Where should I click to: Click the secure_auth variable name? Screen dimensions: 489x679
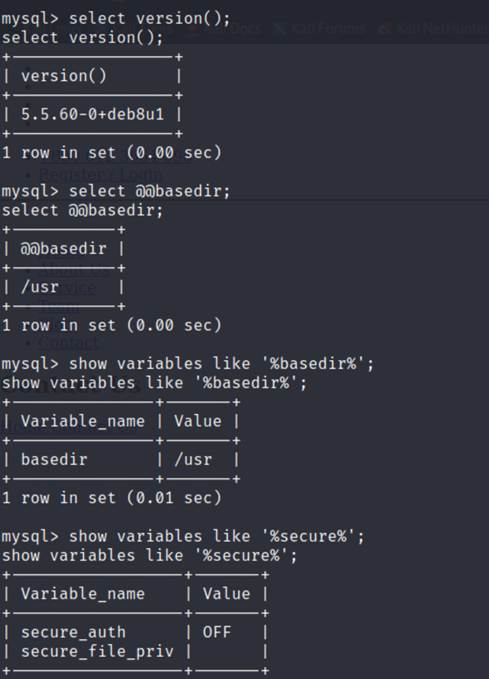click(x=73, y=632)
